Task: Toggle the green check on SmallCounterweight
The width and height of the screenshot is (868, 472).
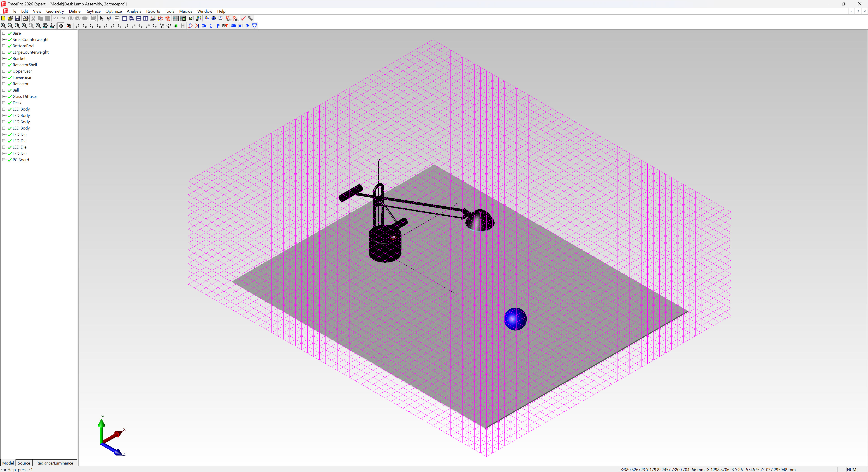Action: tap(9, 40)
